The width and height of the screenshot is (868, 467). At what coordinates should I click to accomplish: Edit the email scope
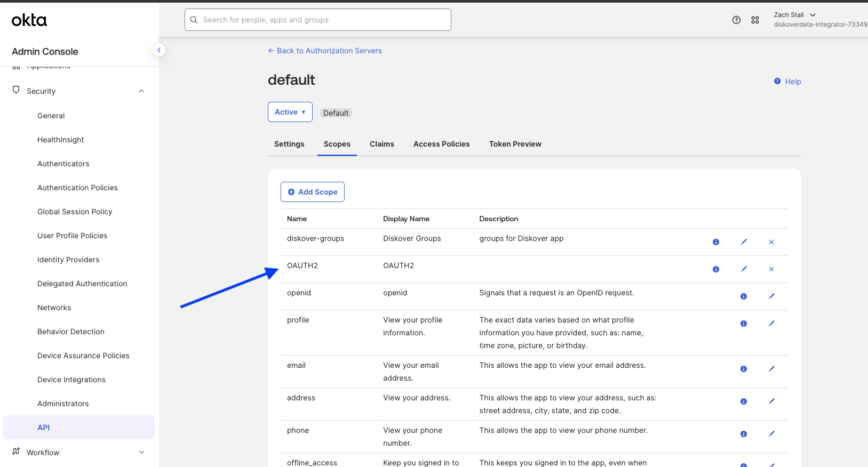[x=771, y=369]
